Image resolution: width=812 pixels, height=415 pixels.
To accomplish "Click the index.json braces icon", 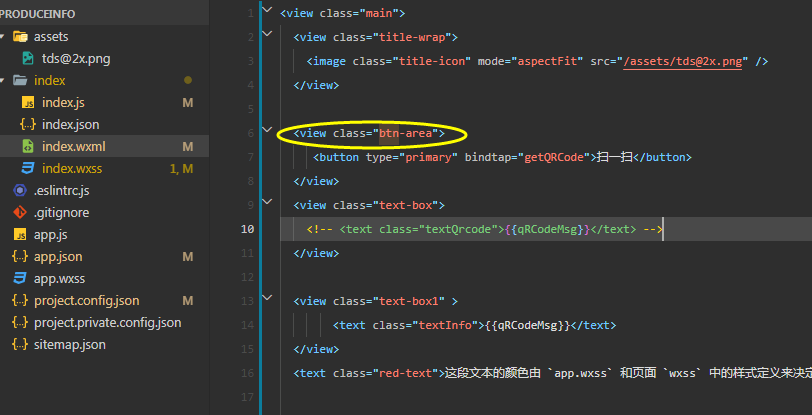I will [28, 125].
